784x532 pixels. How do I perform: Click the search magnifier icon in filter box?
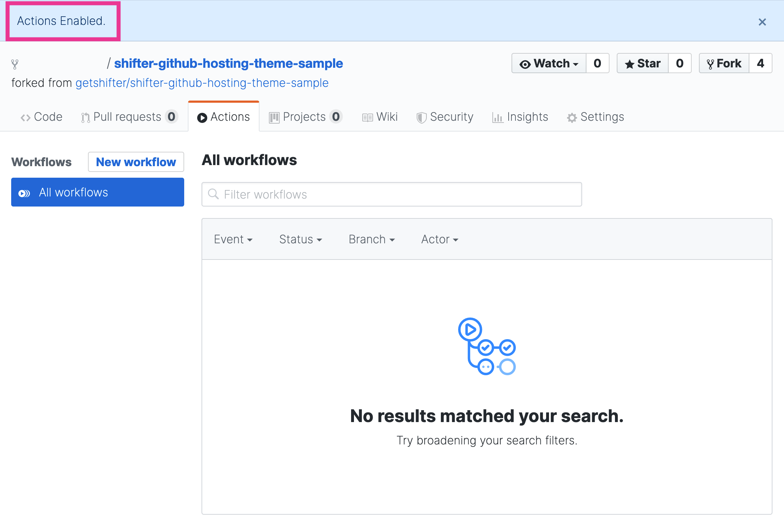(213, 194)
